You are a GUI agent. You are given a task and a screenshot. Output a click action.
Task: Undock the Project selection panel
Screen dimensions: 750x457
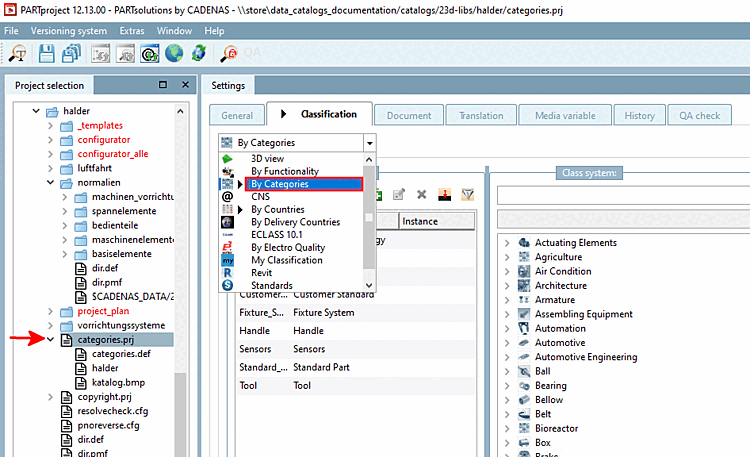163,85
